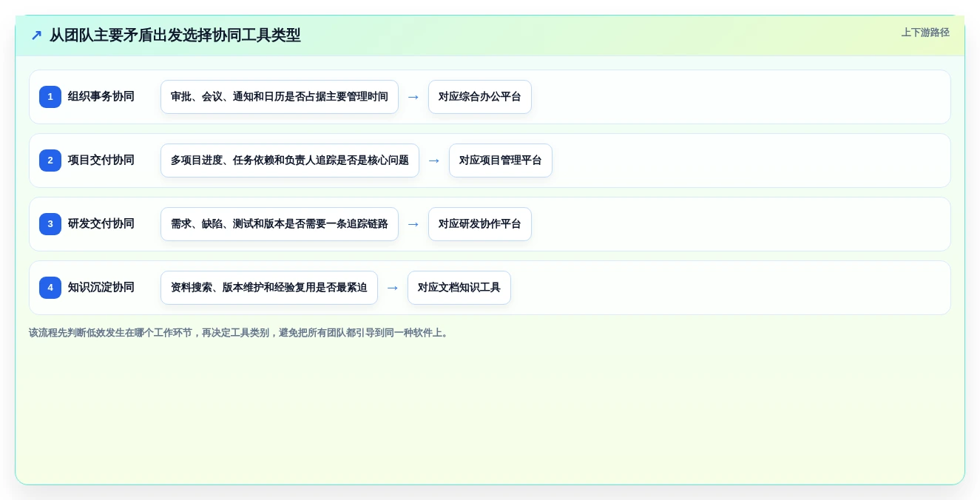The image size is (980, 500).
Task: Click the 对应研发协作平台 result box
Action: 480,224
